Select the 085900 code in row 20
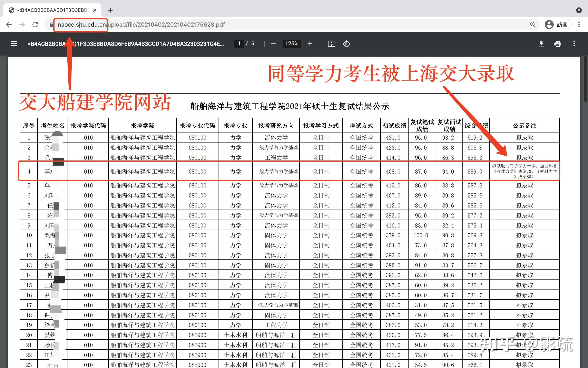 [197, 335]
